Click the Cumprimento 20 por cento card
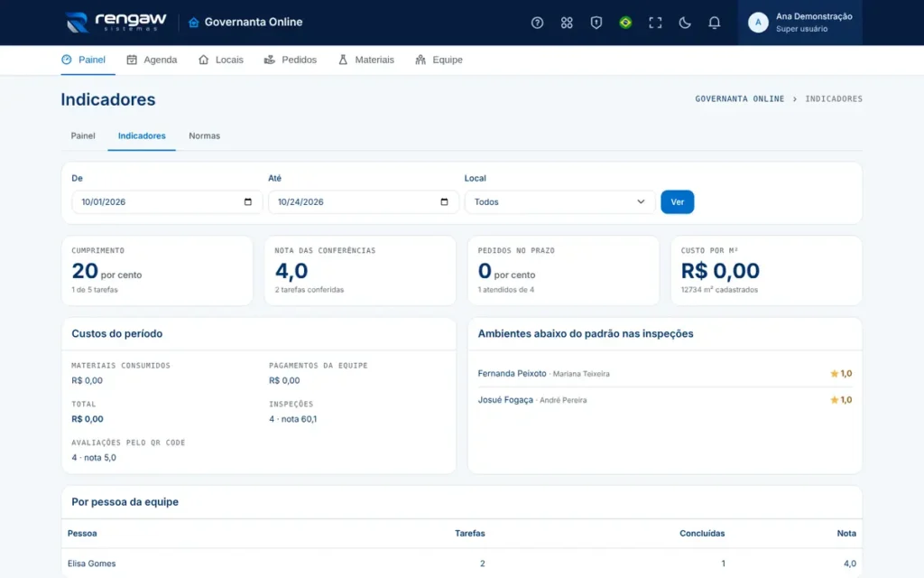Image resolution: width=924 pixels, height=578 pixels. click(157, 271)
